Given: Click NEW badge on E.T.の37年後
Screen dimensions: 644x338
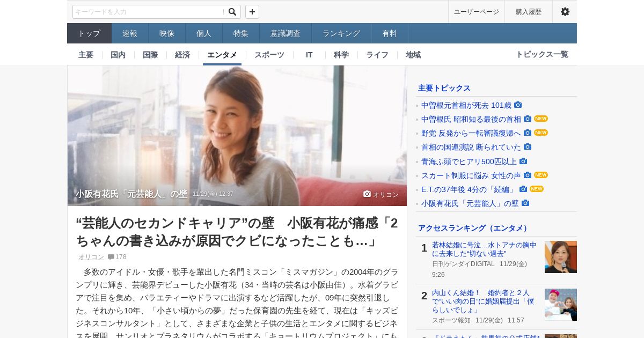Looking at the screenshot, I should click(537, 189).
